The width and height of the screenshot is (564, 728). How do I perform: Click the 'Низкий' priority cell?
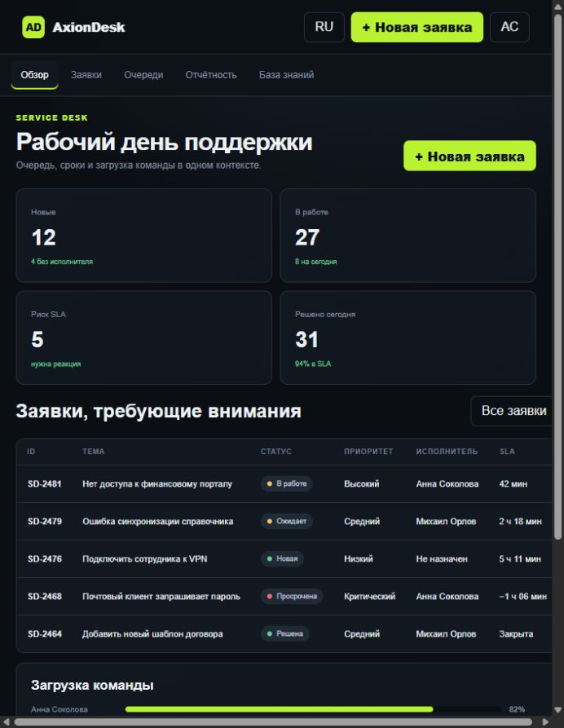point(359,559)
